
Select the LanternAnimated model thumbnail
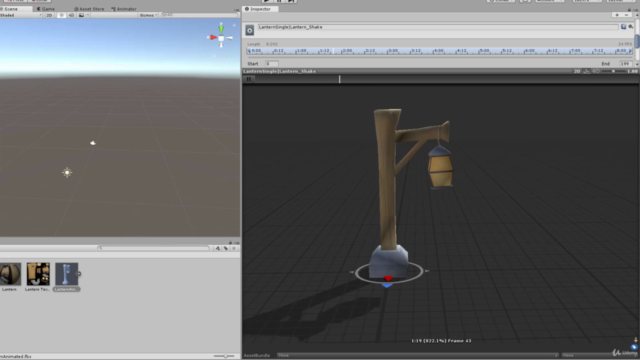(x=67, y=274)
